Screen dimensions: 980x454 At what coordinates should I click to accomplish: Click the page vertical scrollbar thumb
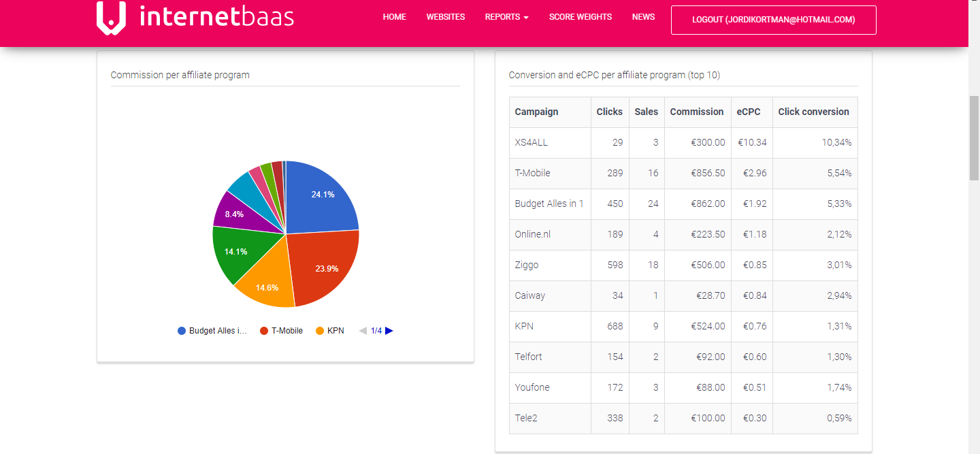pos(974,138)
